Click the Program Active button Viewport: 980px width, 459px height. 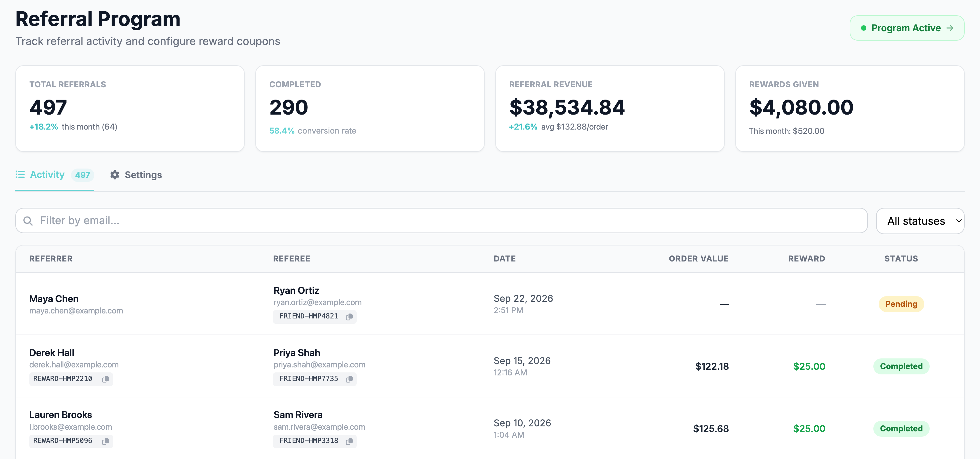[x=907, y=28]
